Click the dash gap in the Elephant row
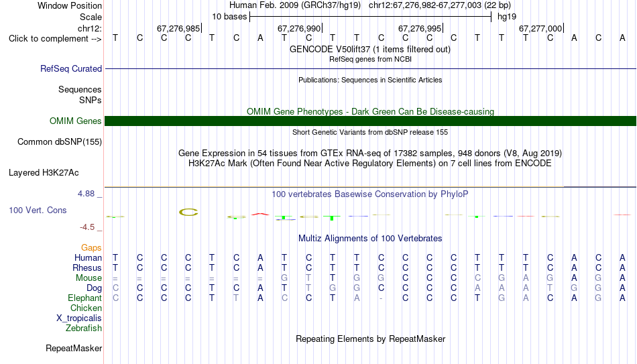The height and width of the screenshot is (364, 637). pos(381,298)
